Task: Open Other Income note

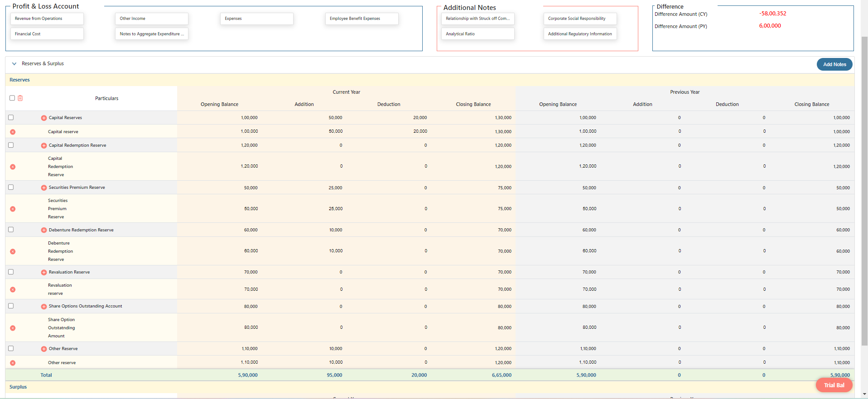Action: tap(152, 19)
